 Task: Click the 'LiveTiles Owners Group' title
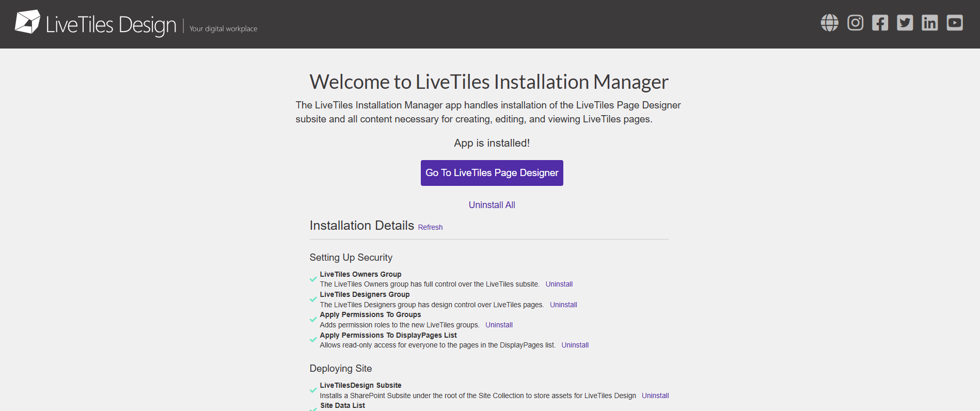click(x=360, y=274)
